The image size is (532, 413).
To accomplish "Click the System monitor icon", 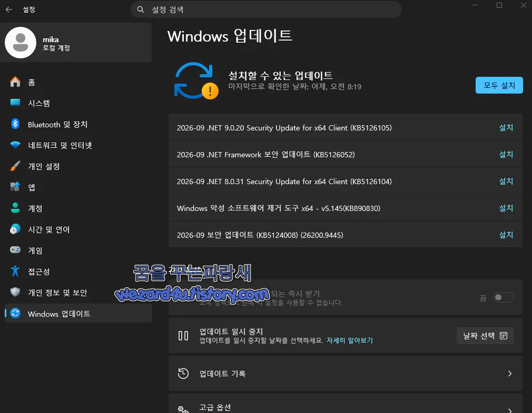I will coord(15,103).
